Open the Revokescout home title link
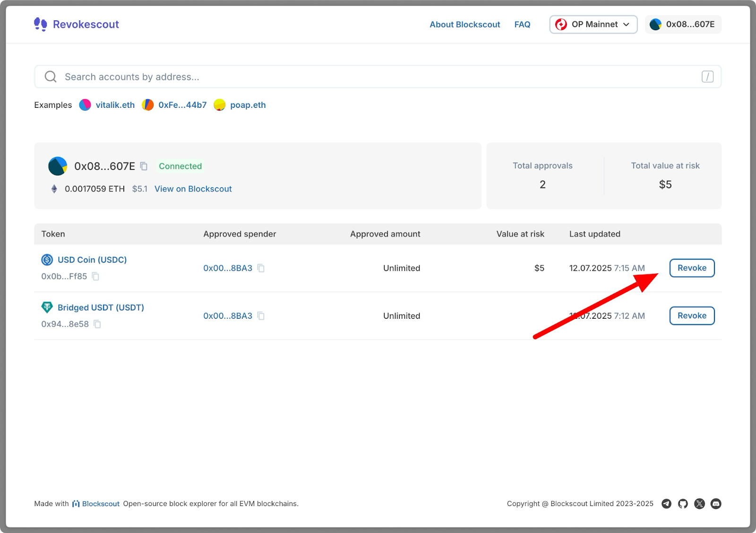This screenshot has height=533, width=756. [86, 24]
